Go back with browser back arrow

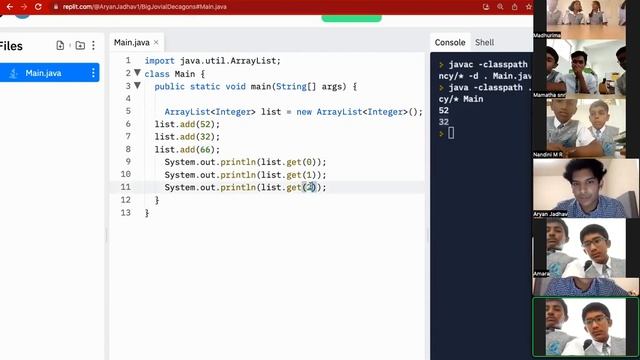click(x=9, y=7)
